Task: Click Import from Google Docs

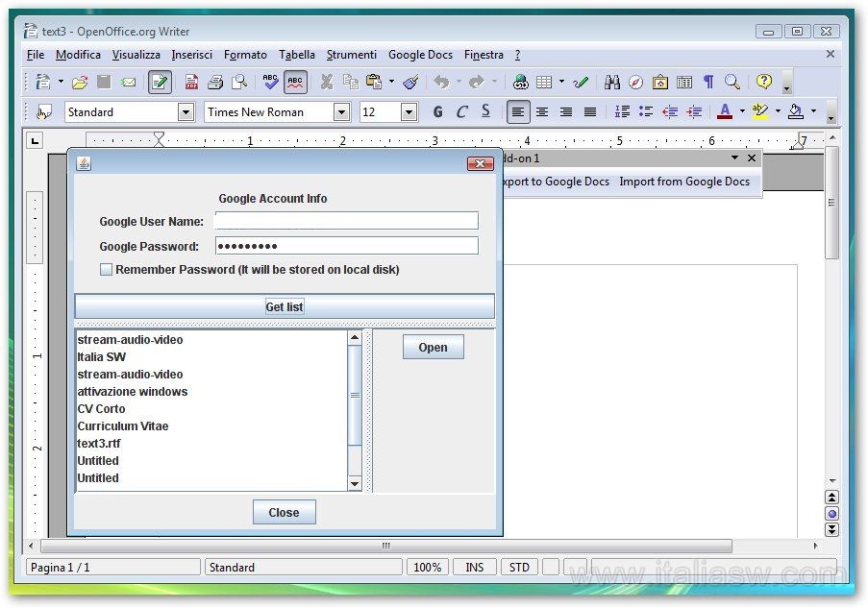Action: [684, 182]
